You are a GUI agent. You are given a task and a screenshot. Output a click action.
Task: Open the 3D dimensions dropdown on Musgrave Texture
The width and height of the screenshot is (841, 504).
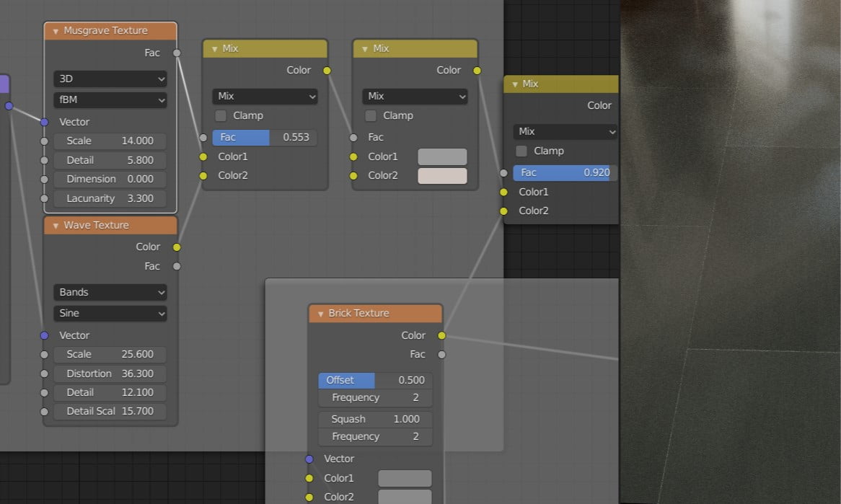(x=110, y=79)
